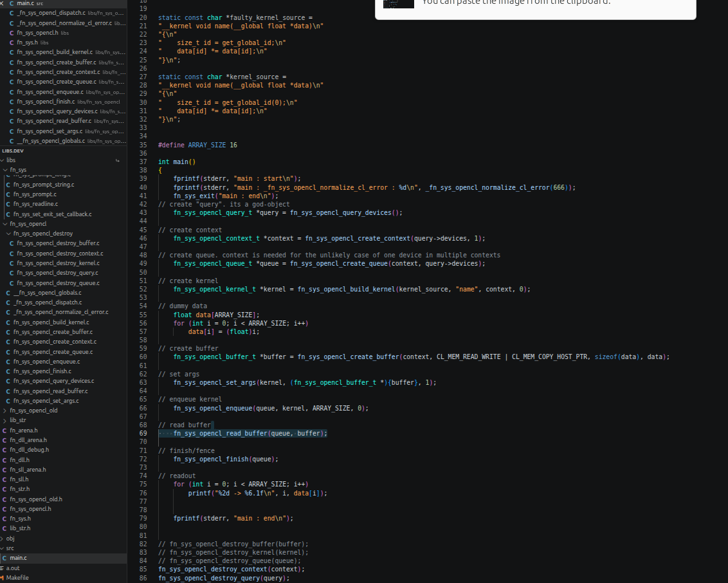
Task: Open fn_dll.h in file tree
Action: click(x=63, y=460)
